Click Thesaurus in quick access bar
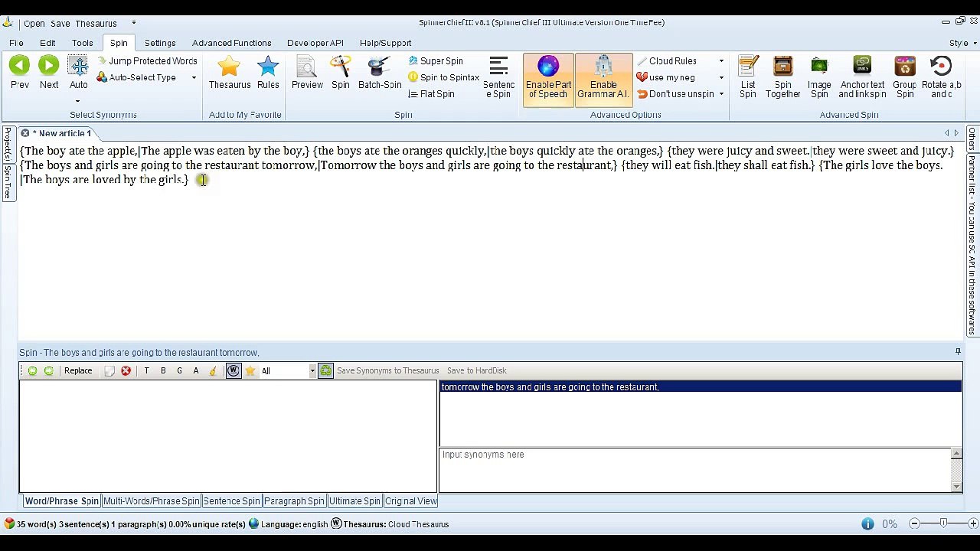This screenshot has width=980, height=551. [x=96, y=24]
